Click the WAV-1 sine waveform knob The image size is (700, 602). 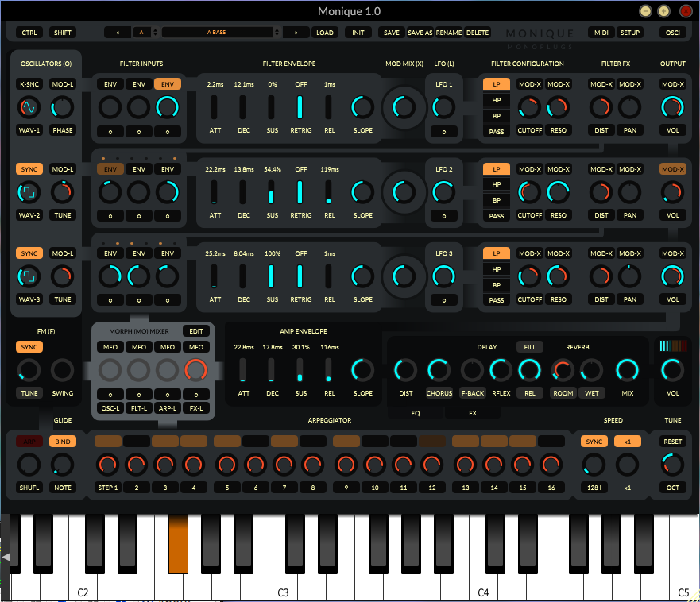click(29, 107)
